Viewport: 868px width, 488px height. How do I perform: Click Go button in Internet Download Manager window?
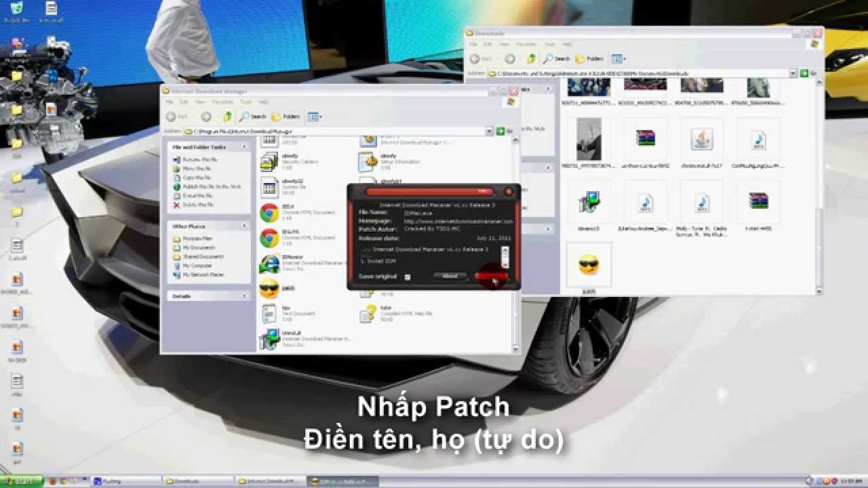tap(505, 131)
